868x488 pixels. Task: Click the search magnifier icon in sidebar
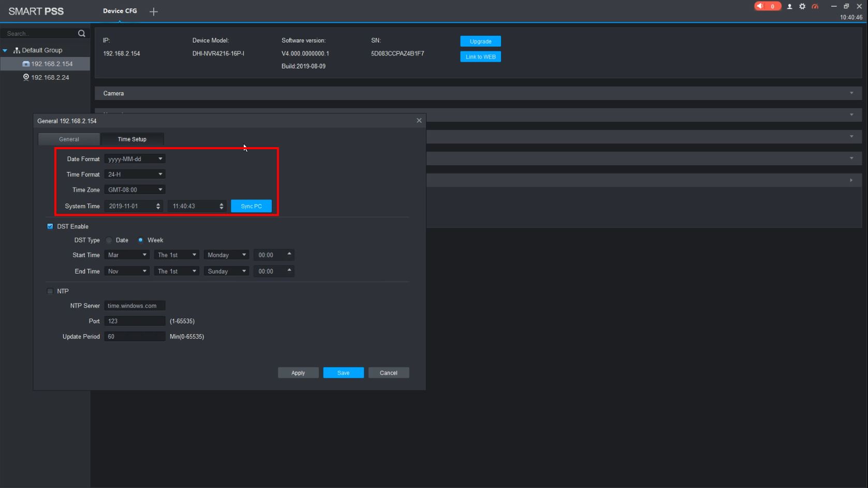pyautogui.click(x=81, y=34)
